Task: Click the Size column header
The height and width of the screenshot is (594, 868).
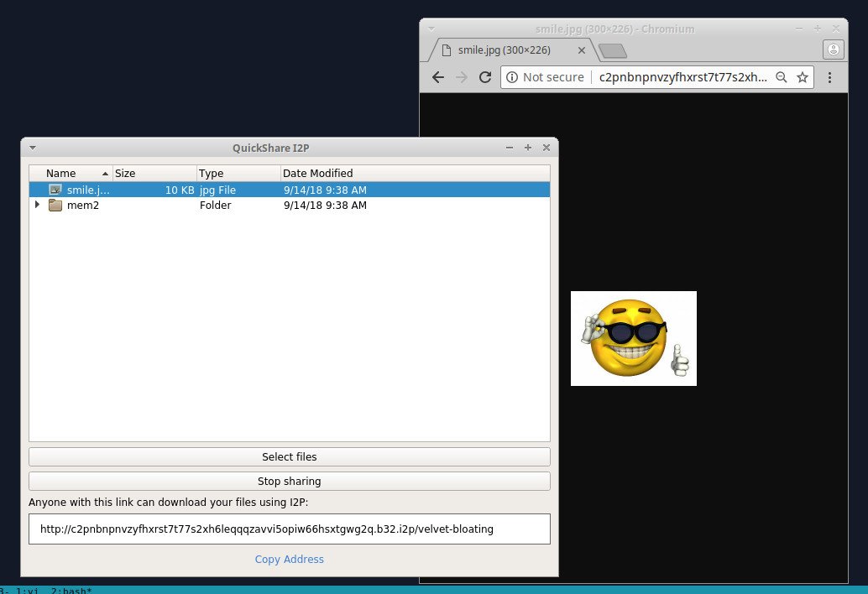Action: tap(124, 173)
